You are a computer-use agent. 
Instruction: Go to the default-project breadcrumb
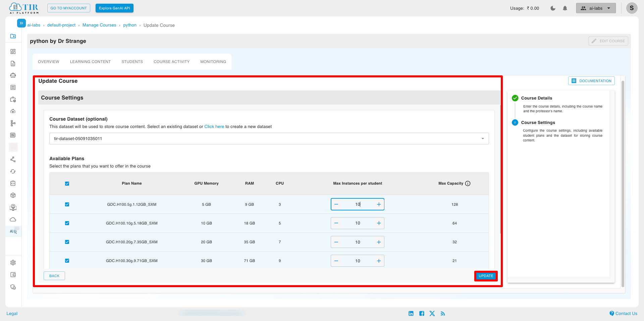click(61, 25)
